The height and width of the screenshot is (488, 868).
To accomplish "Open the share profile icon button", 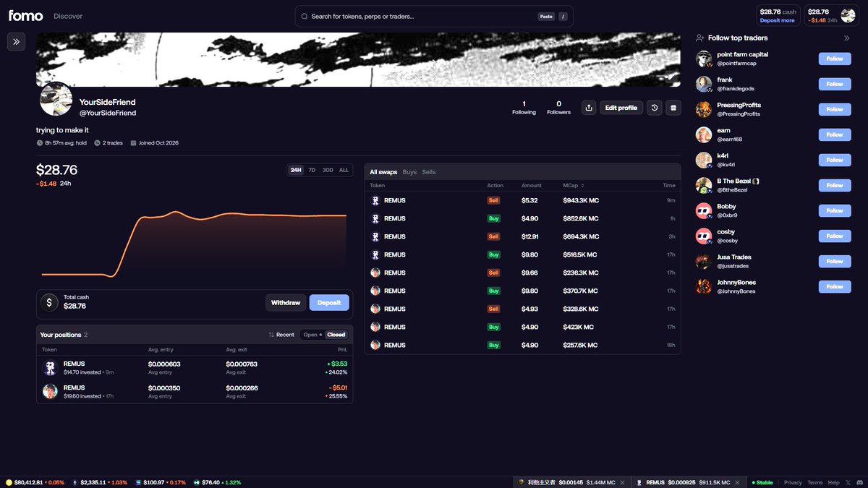I will coord(590,108).
